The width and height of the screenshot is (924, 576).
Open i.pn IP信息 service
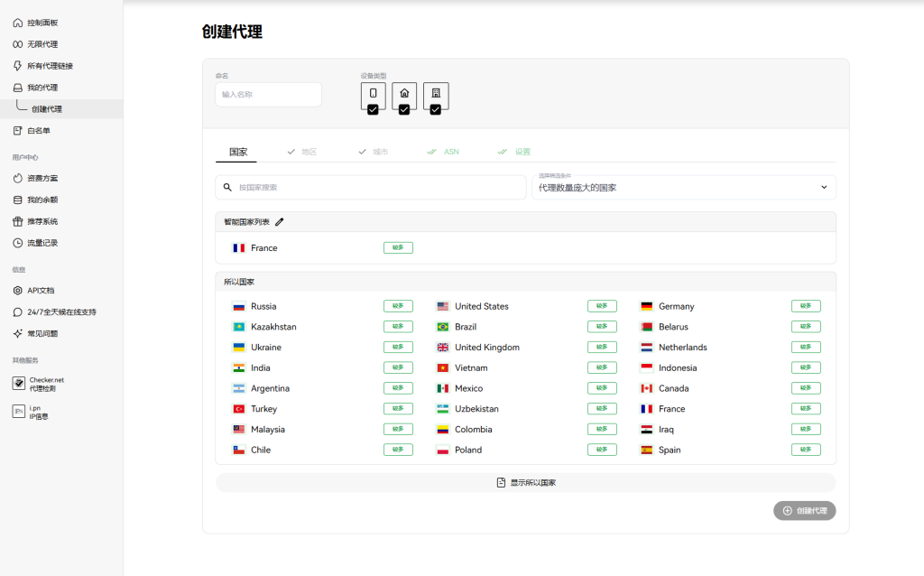pos(38,412)
